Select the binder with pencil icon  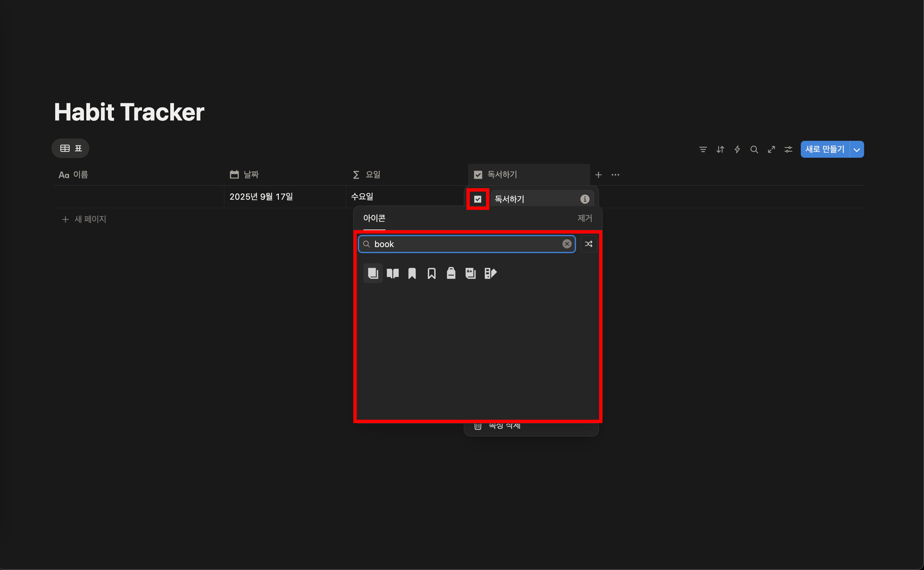(490, 273)
